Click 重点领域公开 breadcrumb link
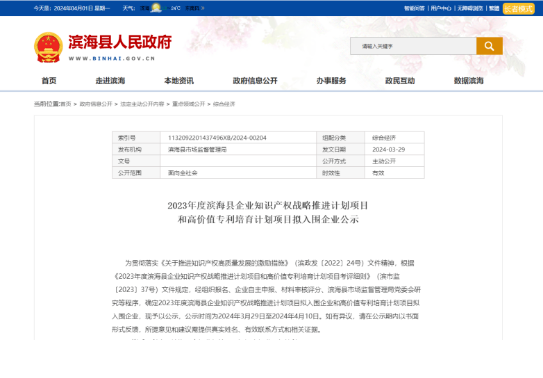Image resolution: width=543 pixels, height=378 pixels. [x=189, y=104]
